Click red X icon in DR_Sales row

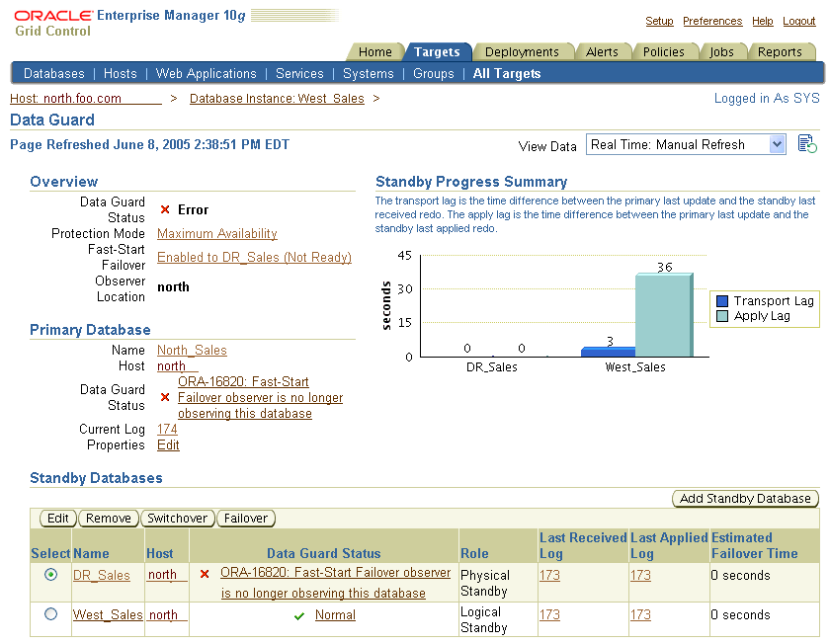point(205,574)
